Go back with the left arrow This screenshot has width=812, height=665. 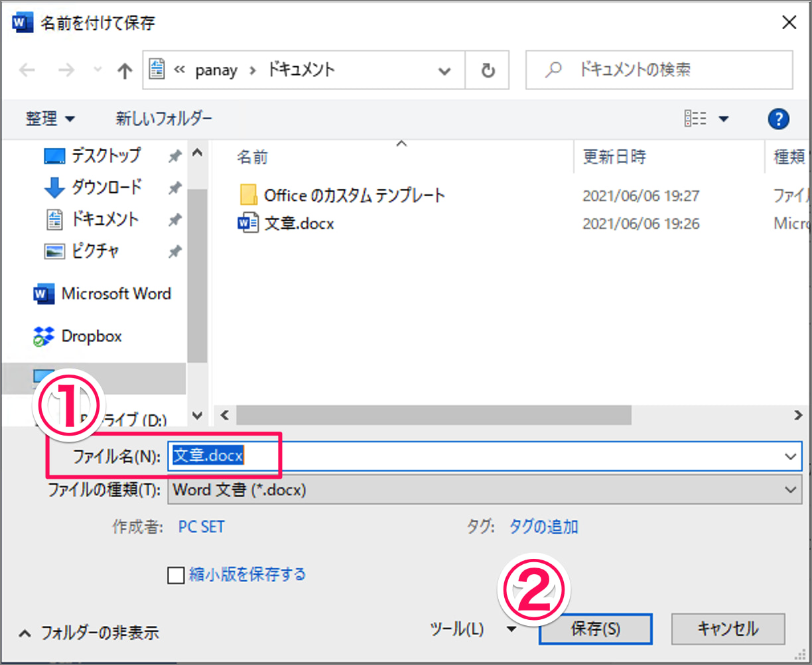pyautogui.click(x=27, y=70)
